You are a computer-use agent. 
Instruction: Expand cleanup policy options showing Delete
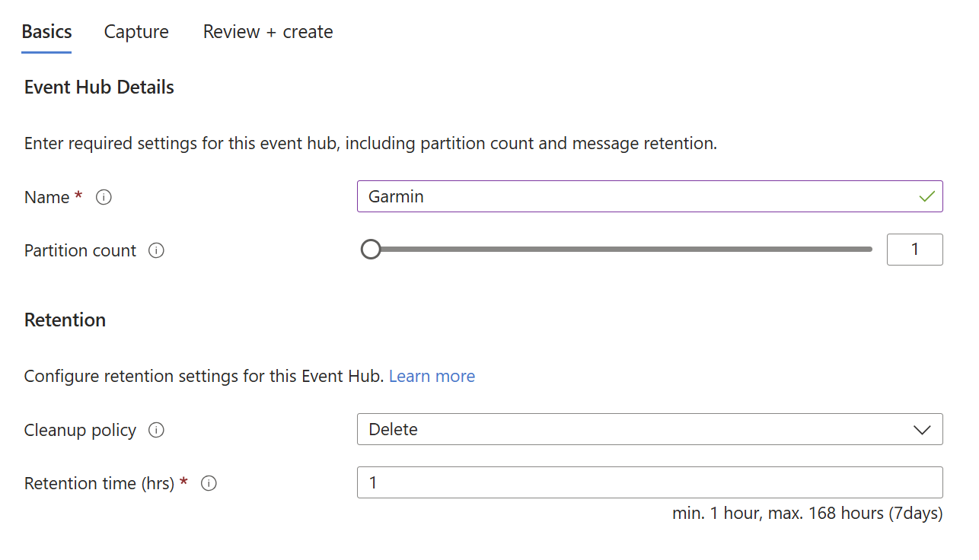(x=649, y=429)
